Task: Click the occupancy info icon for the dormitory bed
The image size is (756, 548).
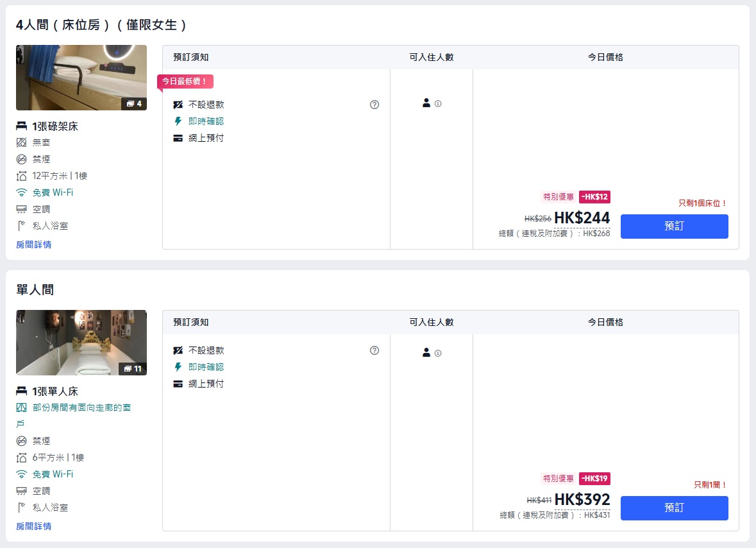Action: (438, 103)
